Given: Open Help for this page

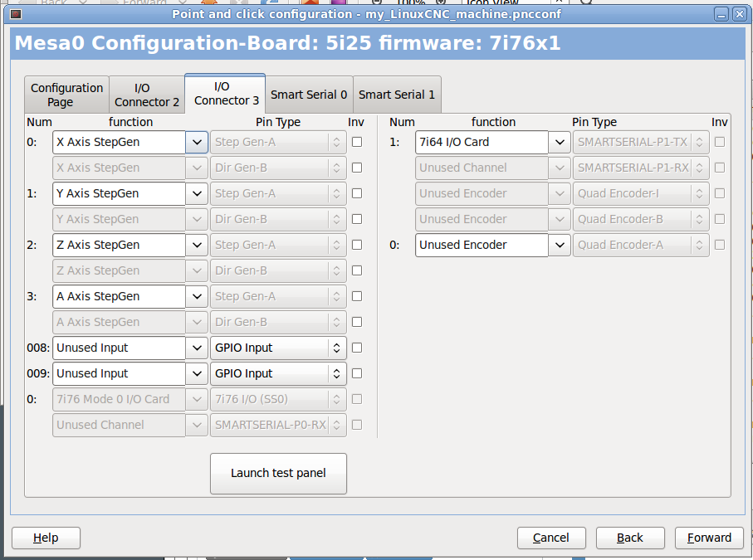Looking at the screenshot, I should [x=46, y=538].
